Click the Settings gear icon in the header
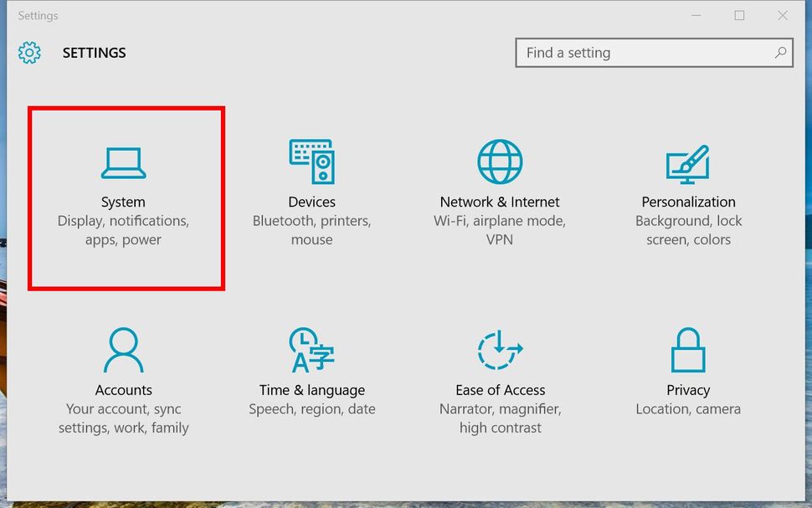The width and height of the screenshot is (812, 508). pyautogui.click(x=28, y=52)
